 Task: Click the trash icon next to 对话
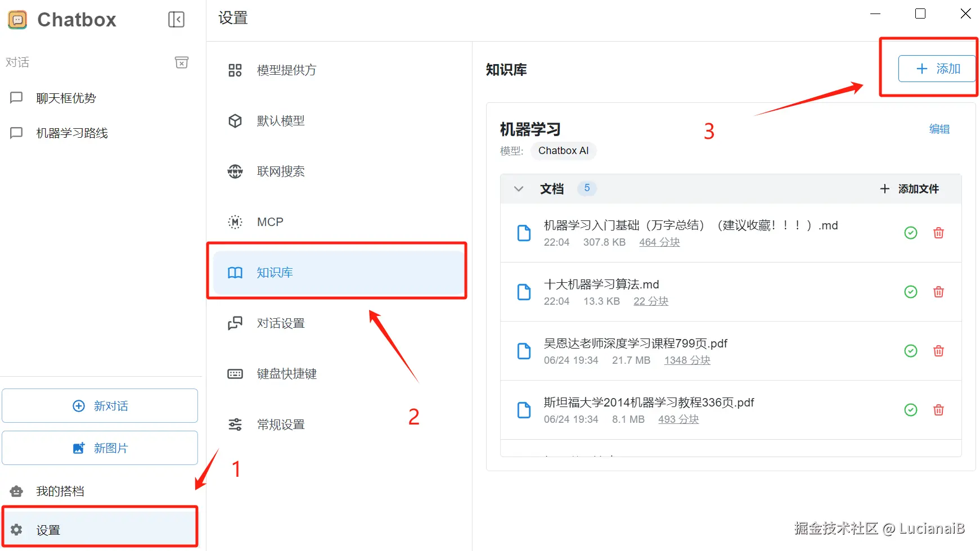click(181, 62)
